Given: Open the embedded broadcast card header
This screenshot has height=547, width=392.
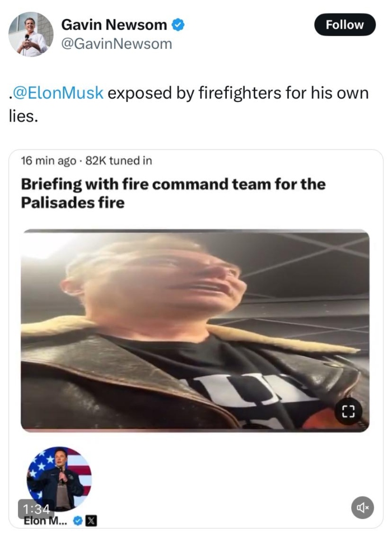Looking at the screenshot, I should (x=173, y=183).
